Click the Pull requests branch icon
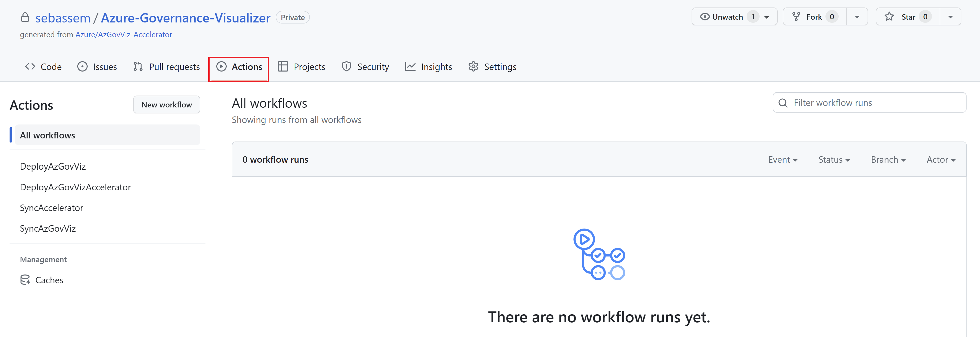Screen dimensions: 980x337 (138, 67)
